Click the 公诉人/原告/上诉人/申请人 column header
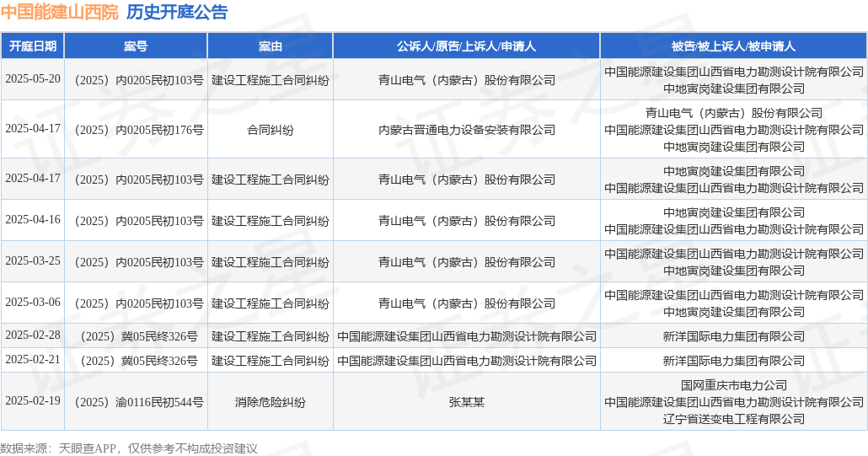The image size is (868, 456). click(467, 46)
